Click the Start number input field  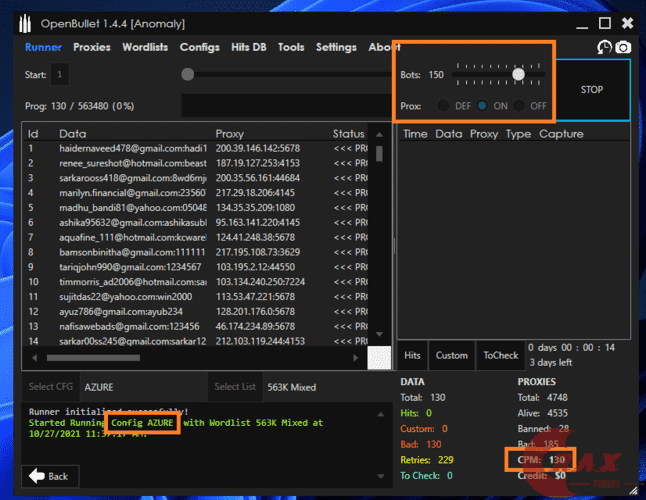61,74
